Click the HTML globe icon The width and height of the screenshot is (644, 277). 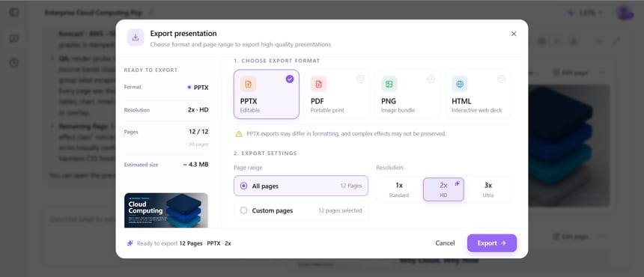460,84
